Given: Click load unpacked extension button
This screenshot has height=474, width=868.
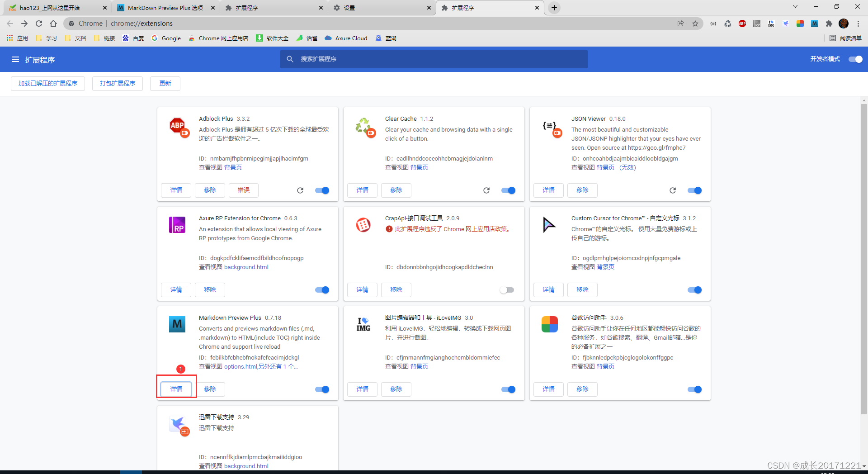Looking at the screenshot, I should tap(48, 84).
